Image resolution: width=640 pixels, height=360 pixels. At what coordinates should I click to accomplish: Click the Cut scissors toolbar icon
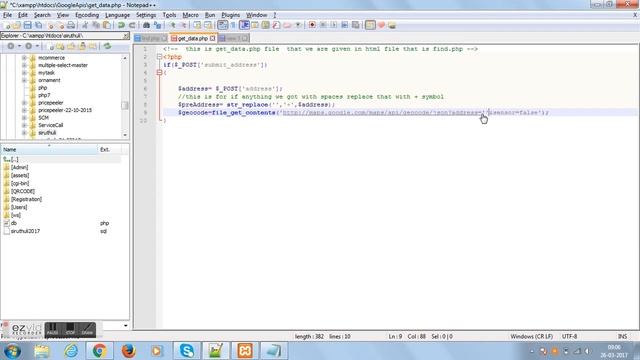pos(85,25)
